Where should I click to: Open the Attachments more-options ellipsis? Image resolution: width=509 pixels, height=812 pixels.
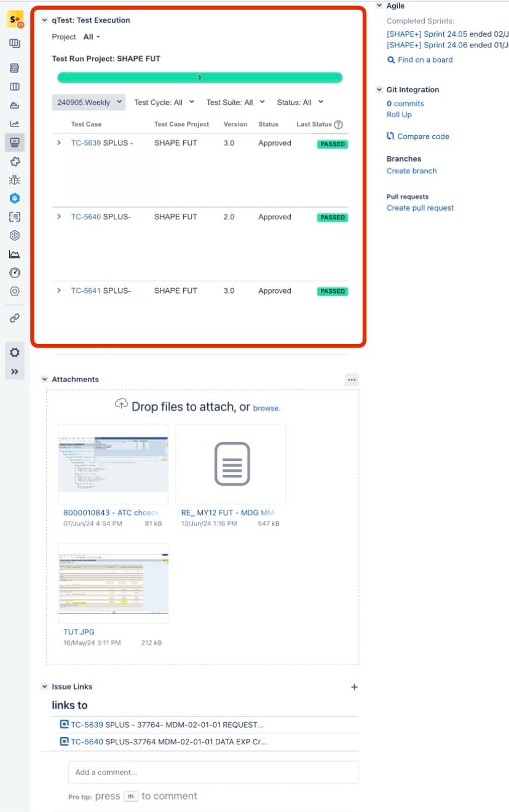[x=352, y=380]
